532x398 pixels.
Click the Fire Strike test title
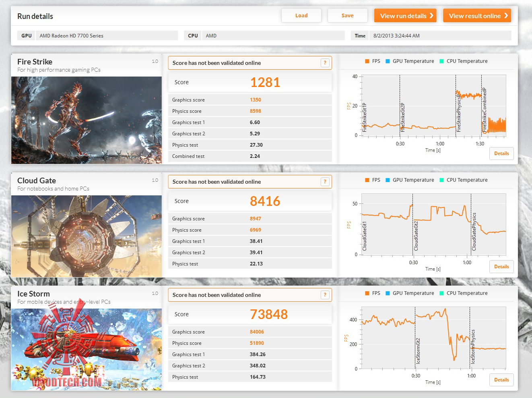click(x=35, y=62)
